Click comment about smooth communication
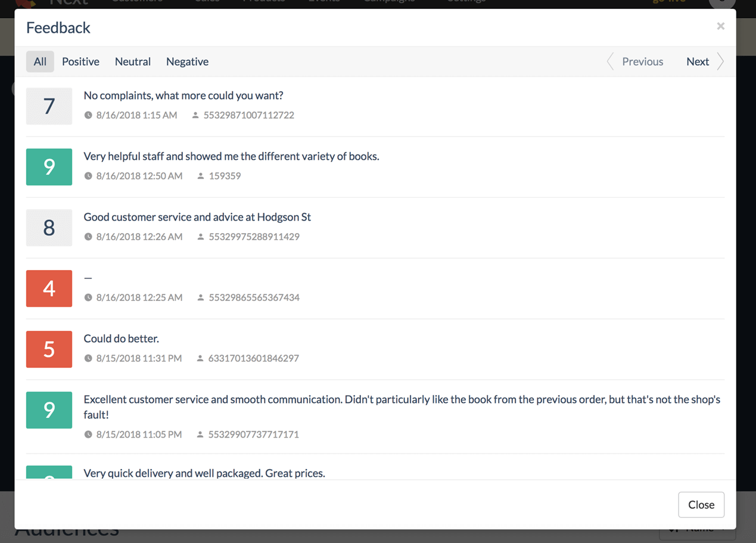 pyautogui.click(x=402, y=407)
